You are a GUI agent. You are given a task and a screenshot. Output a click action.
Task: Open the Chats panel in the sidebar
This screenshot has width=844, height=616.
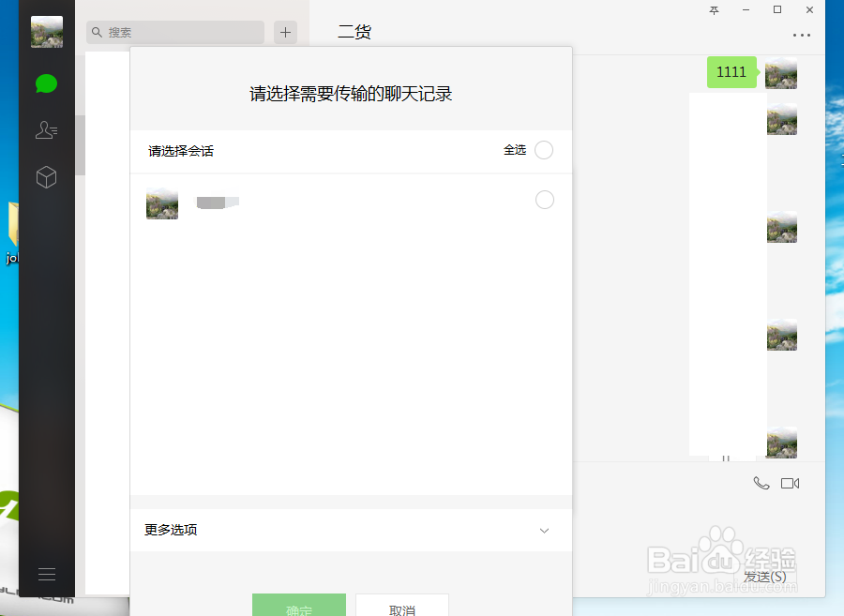[46, 83]
